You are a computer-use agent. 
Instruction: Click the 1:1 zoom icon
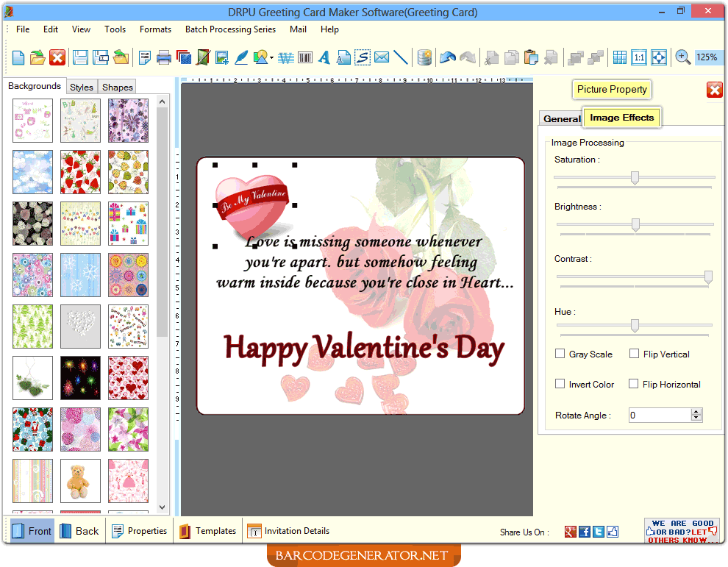(x=639, y=57)
